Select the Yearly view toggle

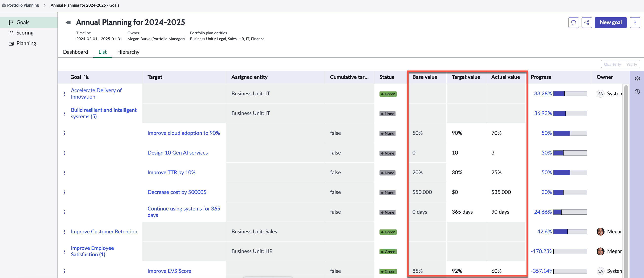click(631, 64)
